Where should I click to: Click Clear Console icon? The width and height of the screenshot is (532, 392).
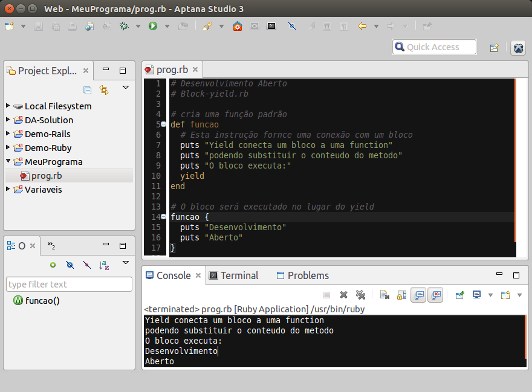pyautogui.click(x=384, y=295)
